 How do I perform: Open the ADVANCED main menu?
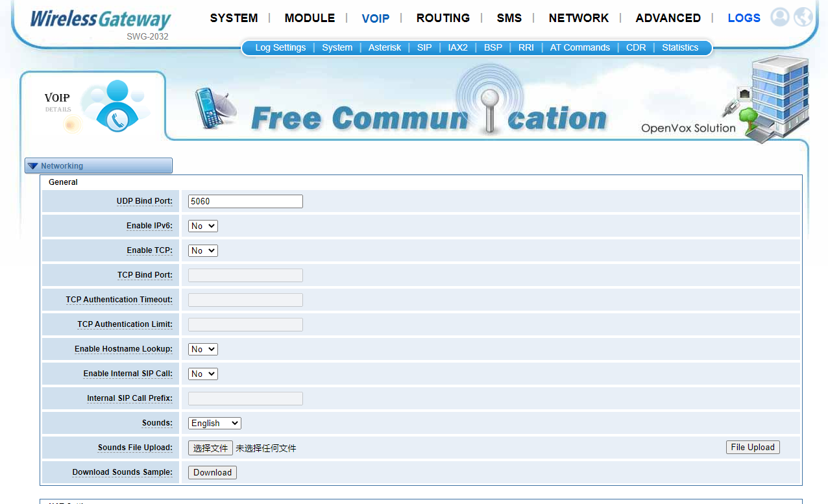668,18
